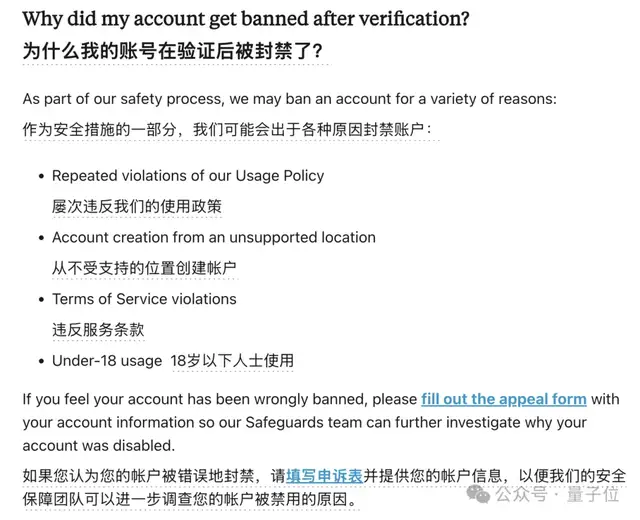
Task: Select "Repeated violations of our Usage Policy" text
Action: pyautogui.click(x=188, y=176)
